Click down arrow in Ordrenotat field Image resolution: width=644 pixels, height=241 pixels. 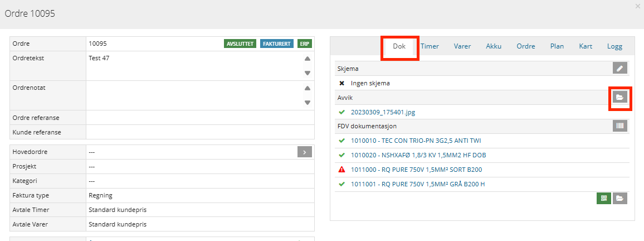pos(307,103)
